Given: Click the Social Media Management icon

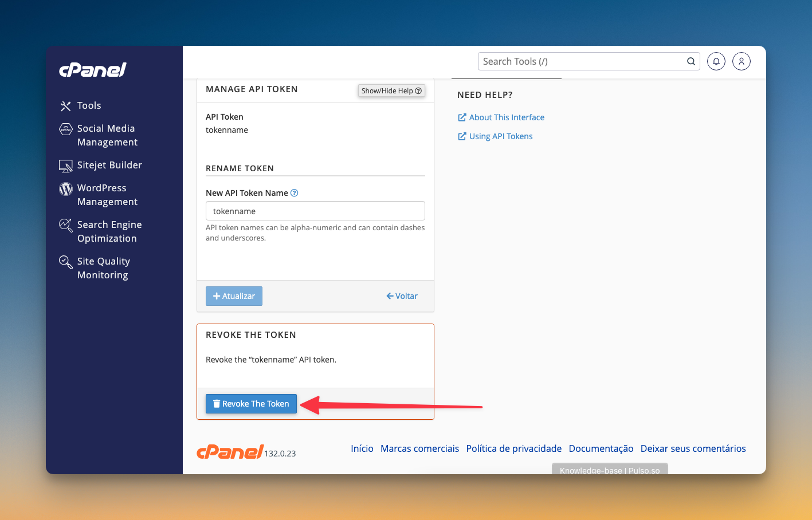Looking at the screenshot, I should (x=66, y=129).
